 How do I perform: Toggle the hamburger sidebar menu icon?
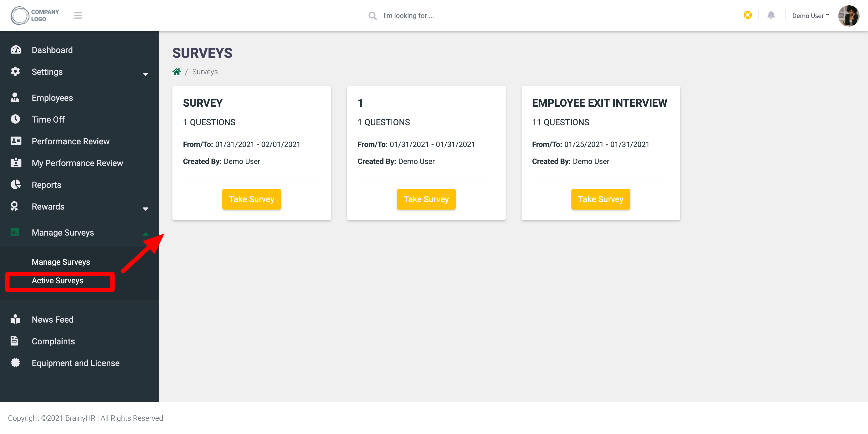(x=78, y=15)
